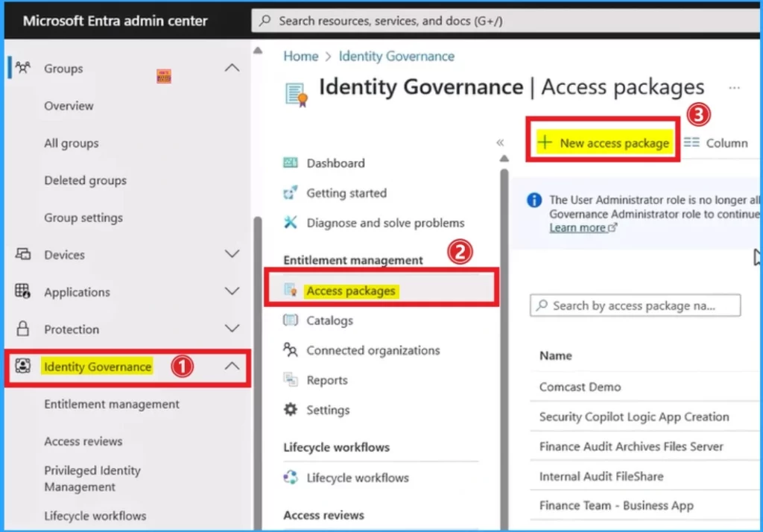Open Finance Audit Archives Files Server package
763x532 pixels.
pyautogui.click(x=630, y=446)
